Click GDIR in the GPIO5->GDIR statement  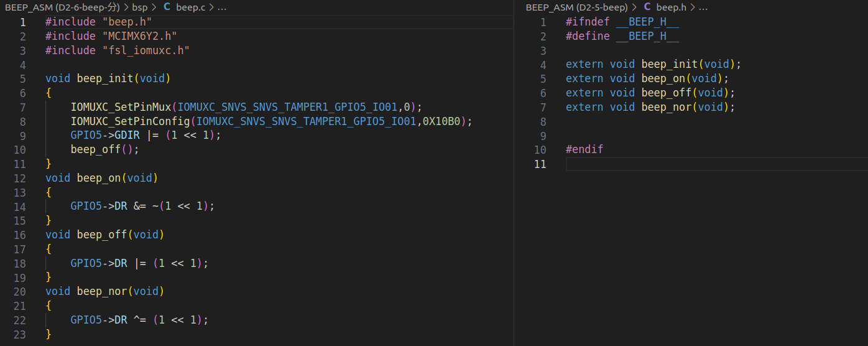[127, 135]
